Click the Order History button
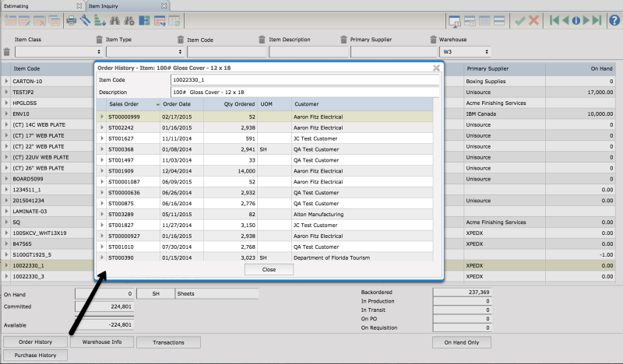This screenshot has width=623, height=364. (x=35, y=341)
